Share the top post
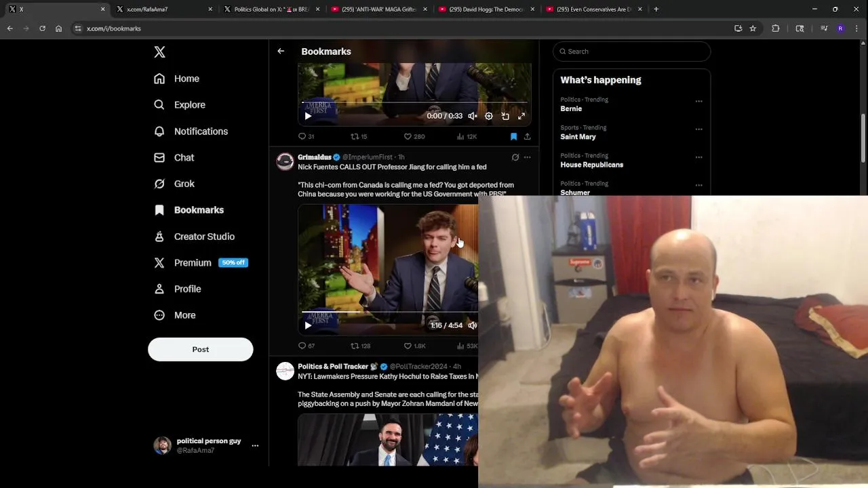 (527, 136)
